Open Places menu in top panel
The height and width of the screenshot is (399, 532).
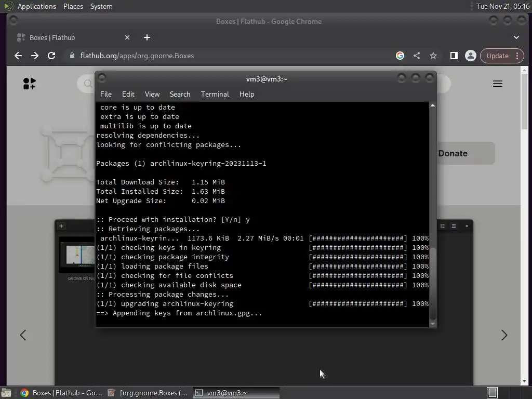tap(73, 6)
